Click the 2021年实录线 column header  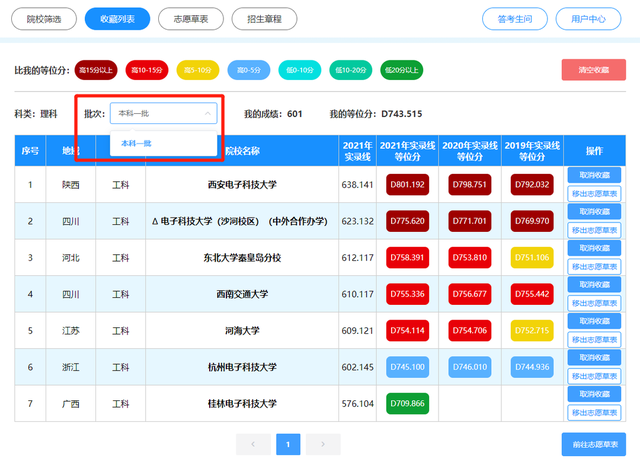coord(358,151)
